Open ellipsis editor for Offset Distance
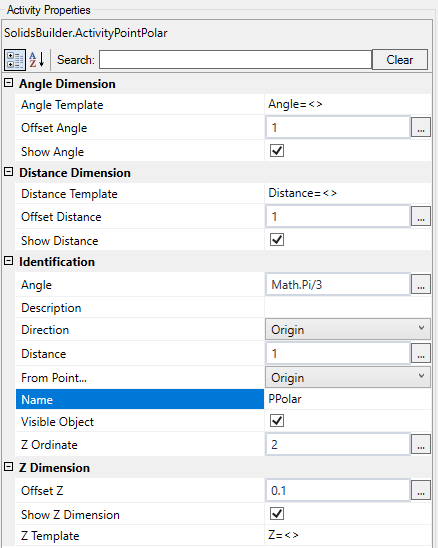This screenshot has height=548, width=438. click(x=421, y=217)
